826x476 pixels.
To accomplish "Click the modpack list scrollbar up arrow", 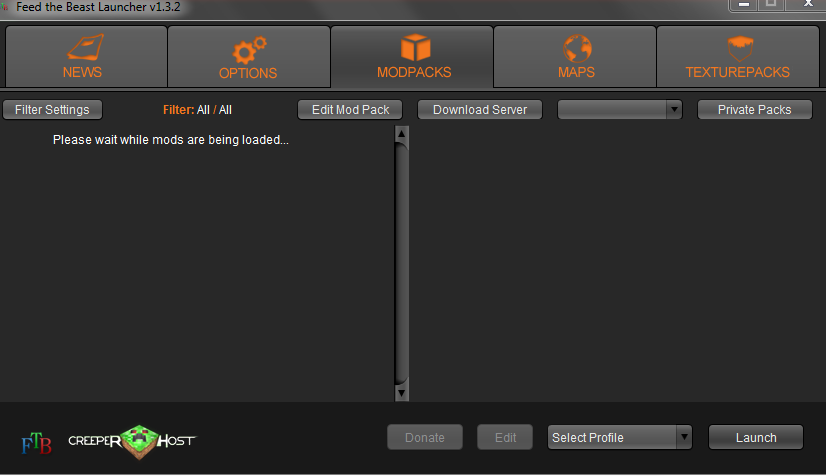I will 401,134.
